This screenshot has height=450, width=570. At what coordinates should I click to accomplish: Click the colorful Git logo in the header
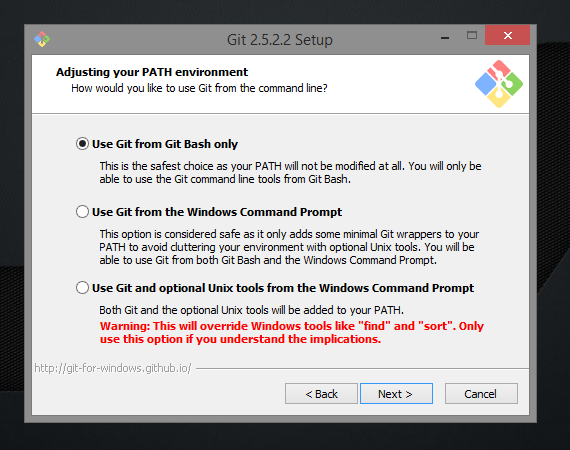(x=499, y=84)
